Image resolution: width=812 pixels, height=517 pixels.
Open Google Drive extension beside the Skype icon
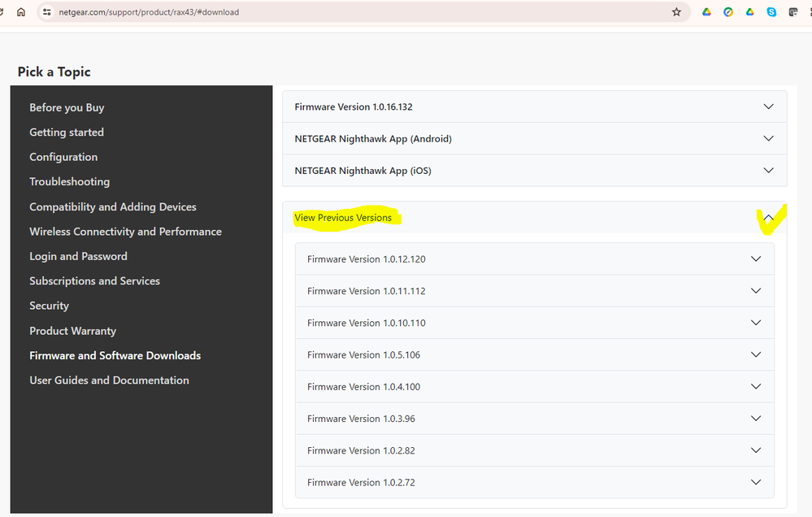pyautogui.click(x=750, y=12)
